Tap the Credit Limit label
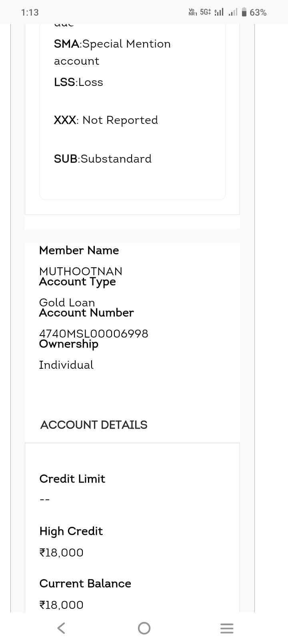The width and height of the screenshot is (288, 644). [x=72, y=479]
